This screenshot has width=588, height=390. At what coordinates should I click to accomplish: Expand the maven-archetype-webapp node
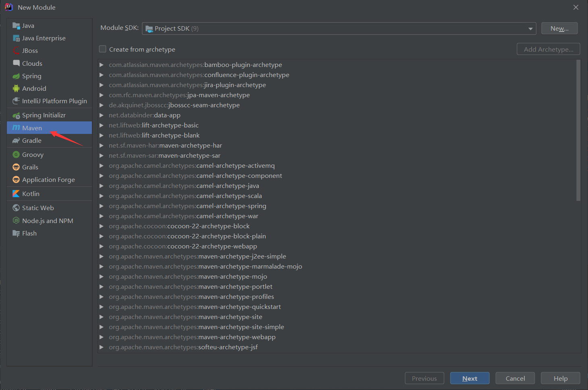102,337
